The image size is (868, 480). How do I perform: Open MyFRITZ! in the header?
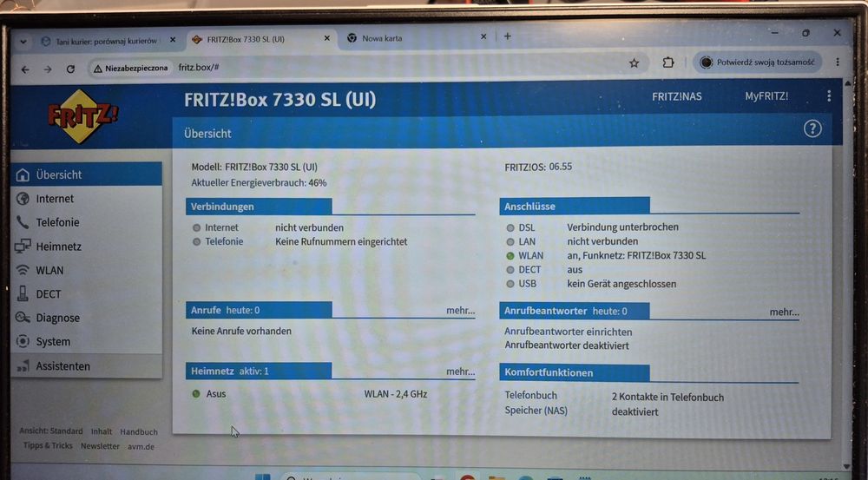[766, 96]
